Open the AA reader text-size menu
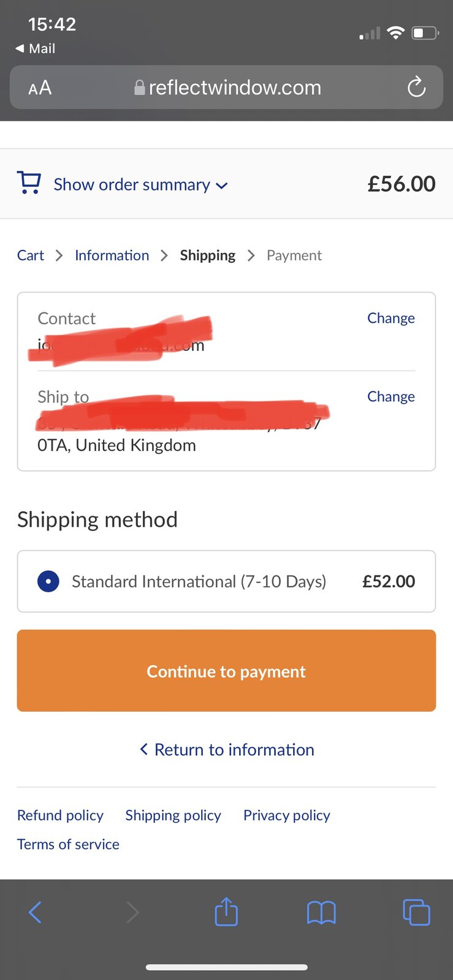The width and height of the screenshot is (453, 980). click(40, 88)
